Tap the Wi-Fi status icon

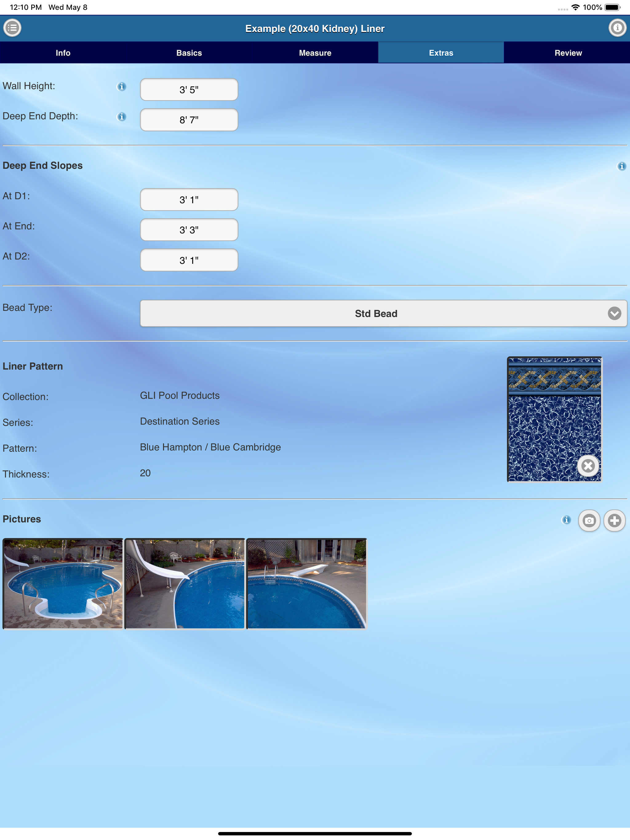pyautogui.click(x=575, y=7)
